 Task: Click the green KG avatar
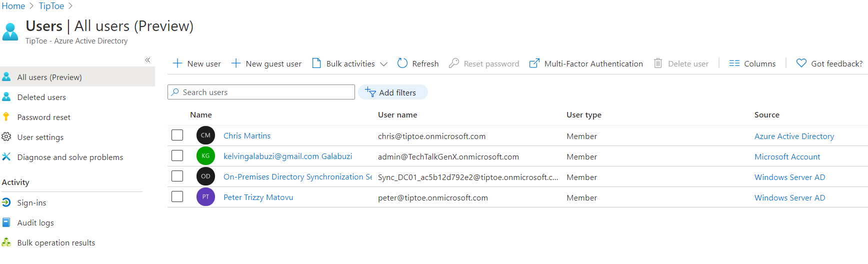pyautogui.click(x=205, y=156)
